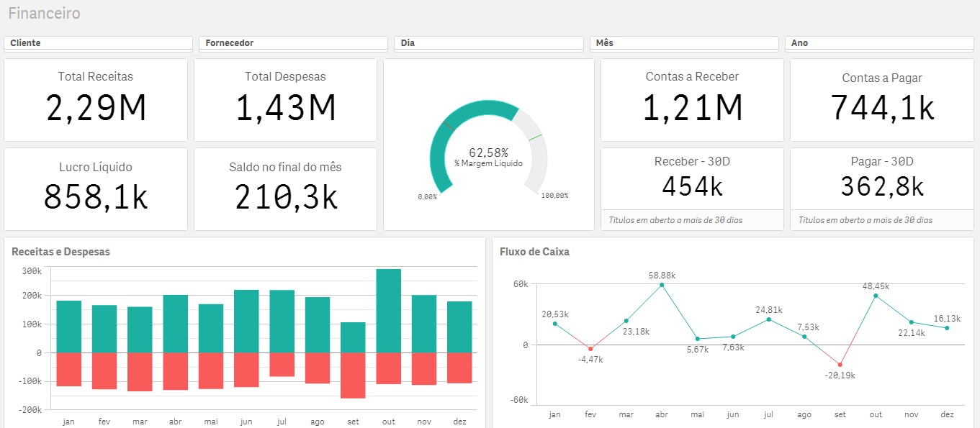The image size is (980, 428).
Task: Click the set data point -20,19k
Action: pos(840,365)
